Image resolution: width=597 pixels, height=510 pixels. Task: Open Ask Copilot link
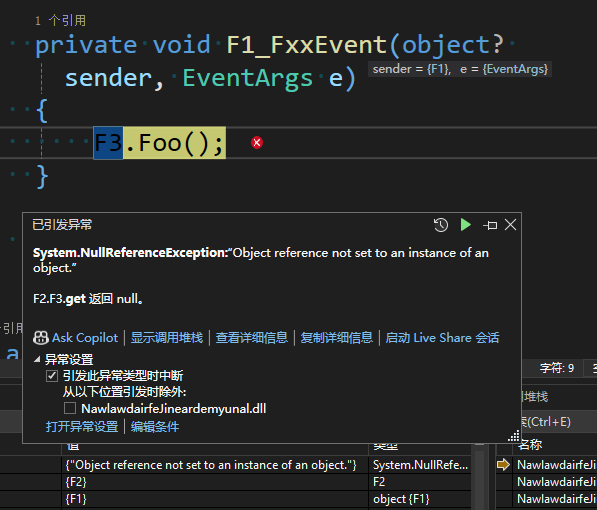[85, 338]
